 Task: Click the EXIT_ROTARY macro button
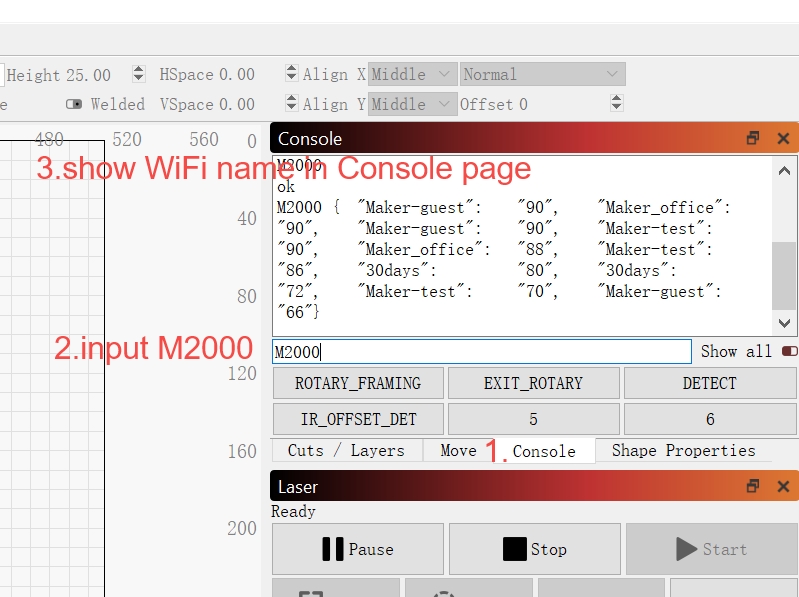coord(534,383)
